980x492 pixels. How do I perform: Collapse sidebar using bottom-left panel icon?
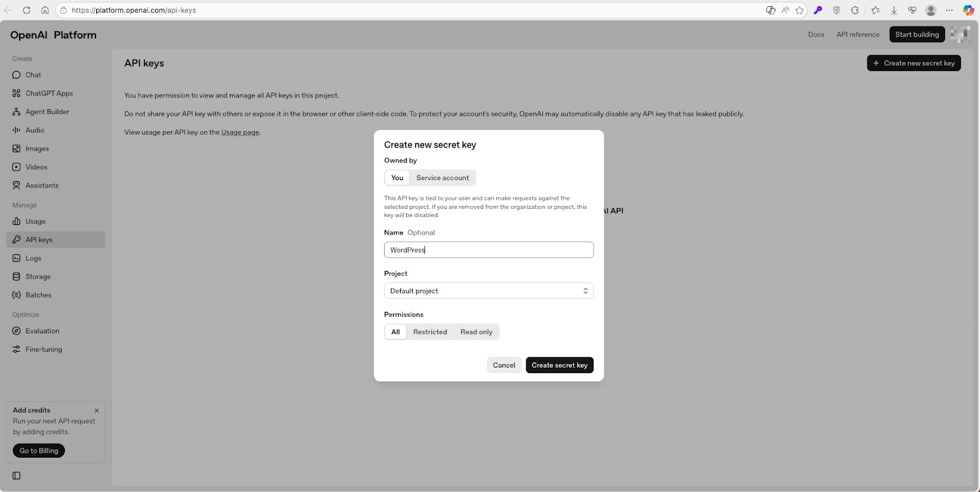17,475
